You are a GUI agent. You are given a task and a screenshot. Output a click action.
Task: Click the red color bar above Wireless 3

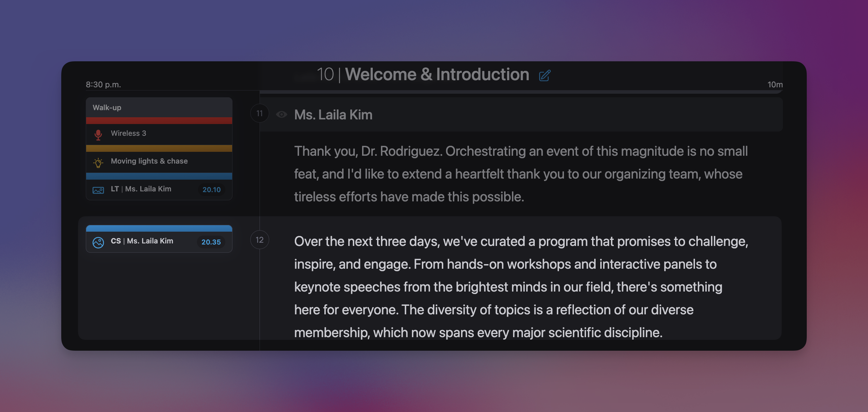(159, 120)
